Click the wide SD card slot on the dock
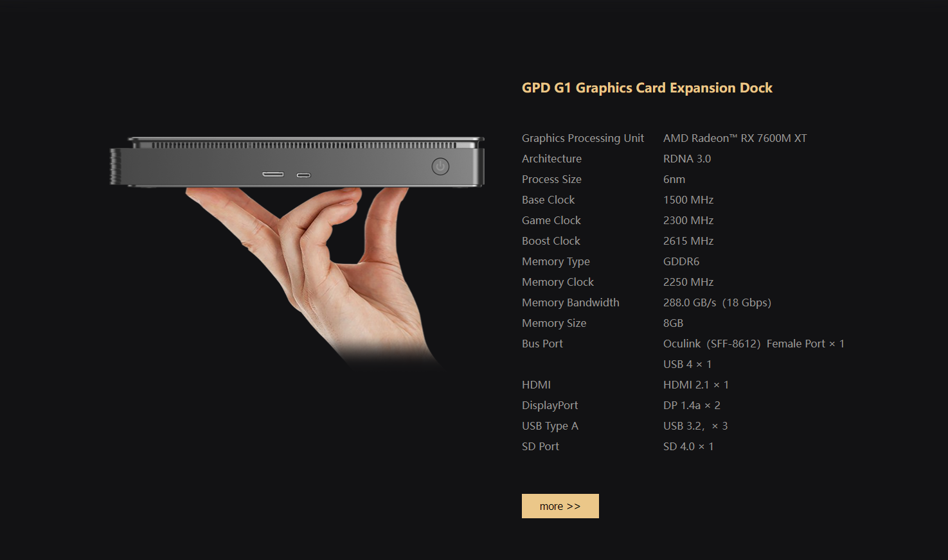 pos(273,174)
